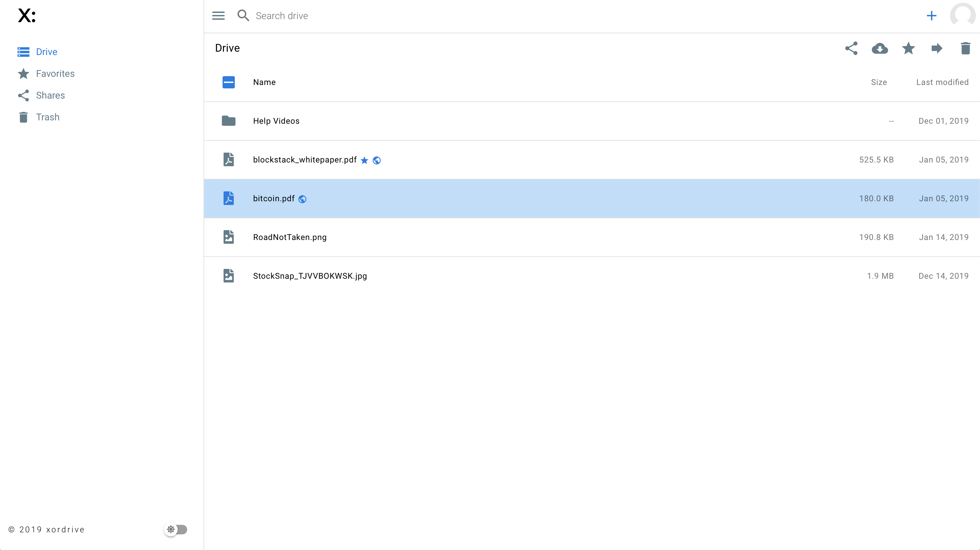980x550 pixels.
Task: Click the blue plus add button
Action: point(931,16)
